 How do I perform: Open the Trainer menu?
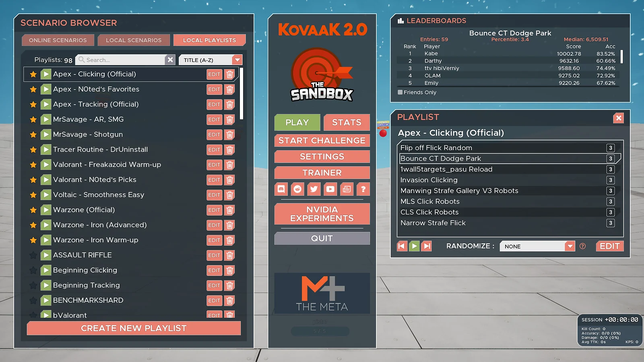coord(322,173)
